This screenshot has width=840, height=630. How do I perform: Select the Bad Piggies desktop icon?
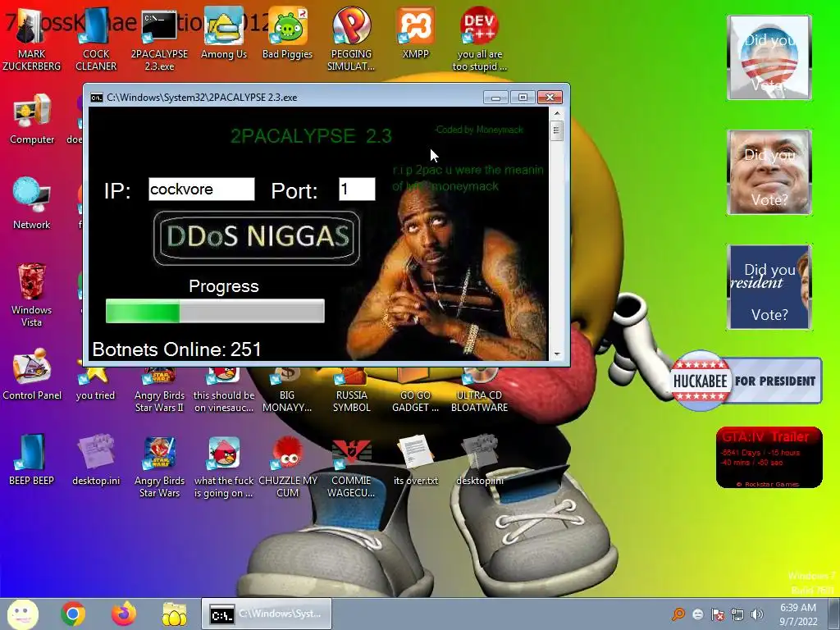(288, 34)
